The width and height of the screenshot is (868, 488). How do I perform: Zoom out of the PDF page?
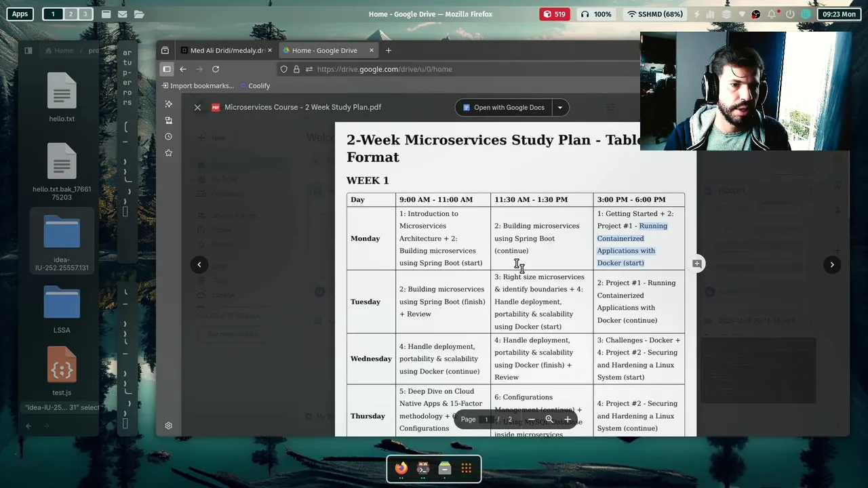(530, 420)
